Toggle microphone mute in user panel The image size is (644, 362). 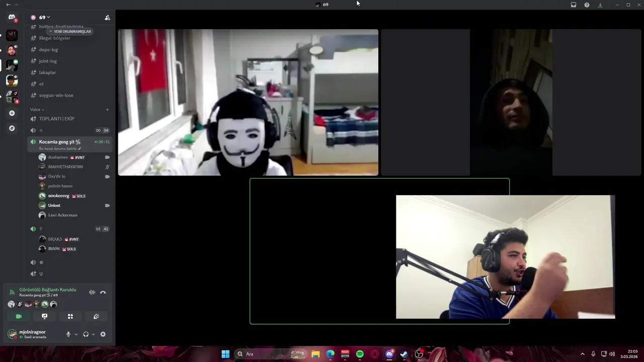pyautogui.click(x=68, y=334)
